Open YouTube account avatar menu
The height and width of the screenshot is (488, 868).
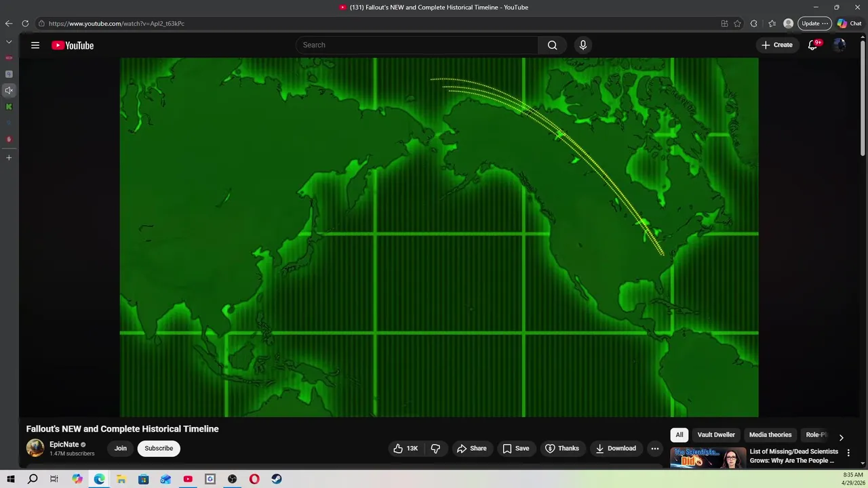(840, 45)
